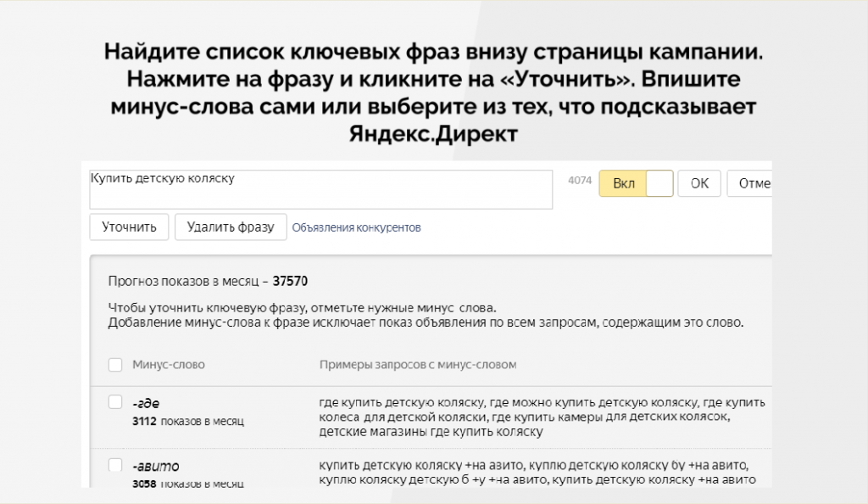Click the key phrase text field
The width and height of the screenshot is (868, 504).
click(320, 189)
